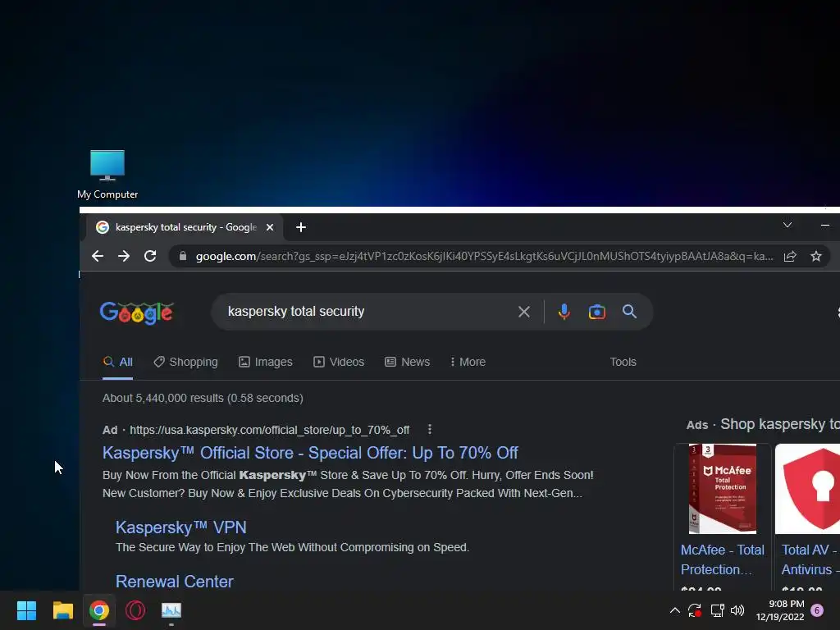
Task: Clear the search box with the X
Action: pos(524,312)
